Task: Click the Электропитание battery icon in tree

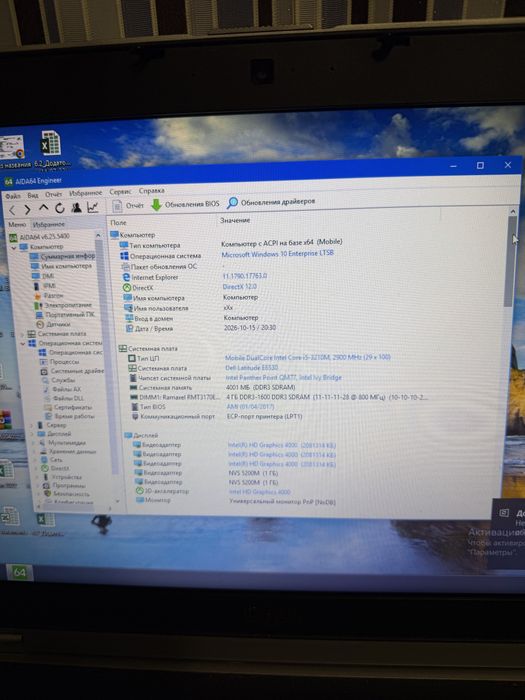Action: [x=38, y=305]
